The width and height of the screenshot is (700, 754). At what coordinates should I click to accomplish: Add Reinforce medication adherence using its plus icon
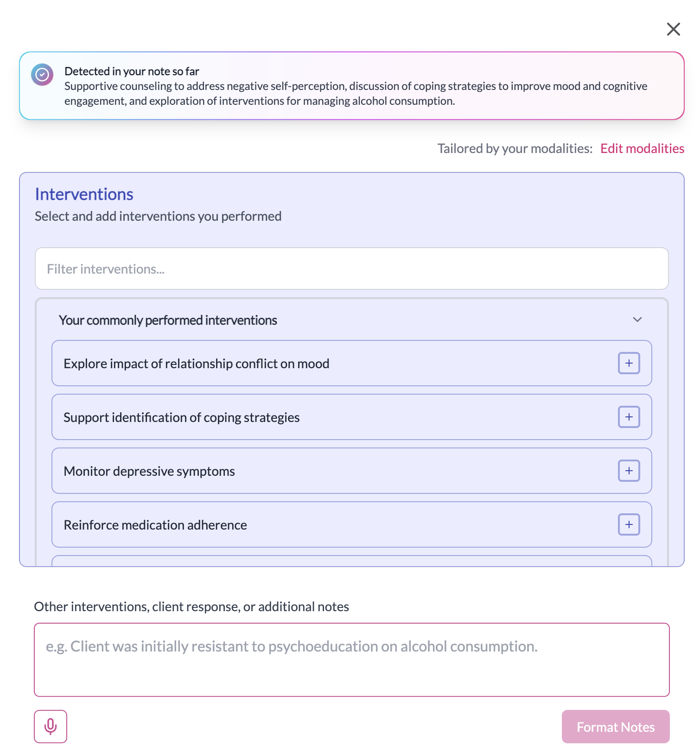629,524
